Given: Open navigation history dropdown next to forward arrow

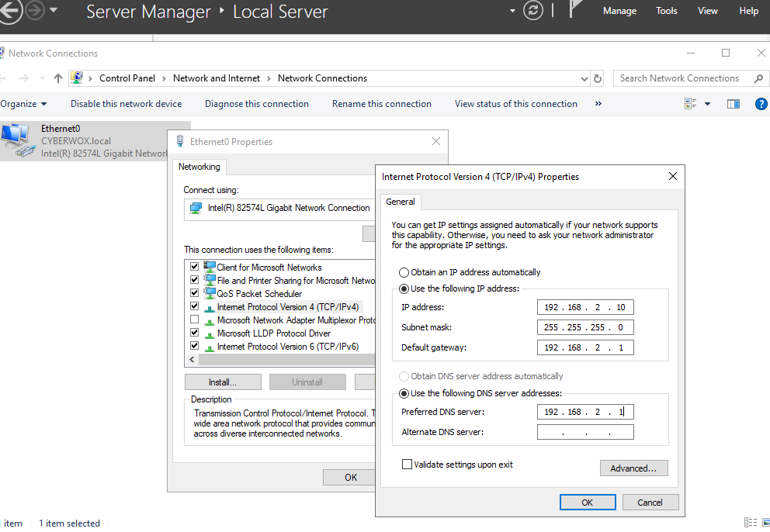Looking at the screenshot, I should click(x=54, y=10).
